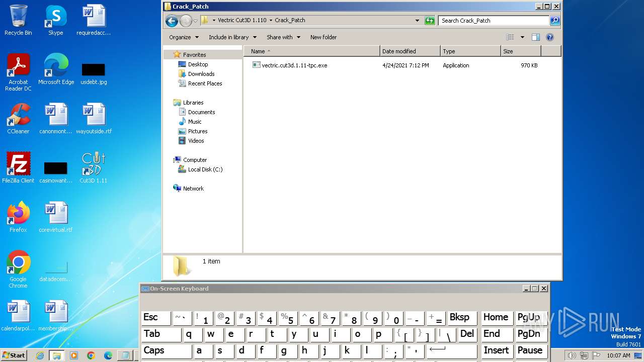Screen dimensions: 644x362
Task: Expand views options dropdown arrow
Action: tap(522, 37)
